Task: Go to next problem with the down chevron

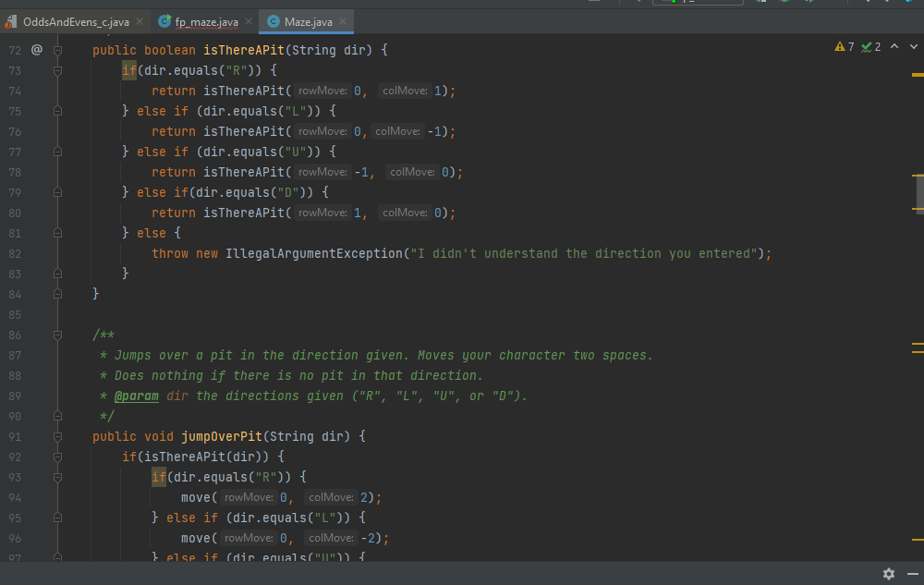Action: click(913, 44)
